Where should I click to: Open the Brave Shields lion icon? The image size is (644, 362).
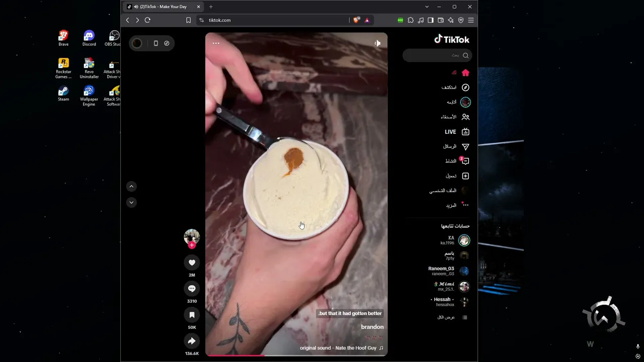tap(357, 20)
